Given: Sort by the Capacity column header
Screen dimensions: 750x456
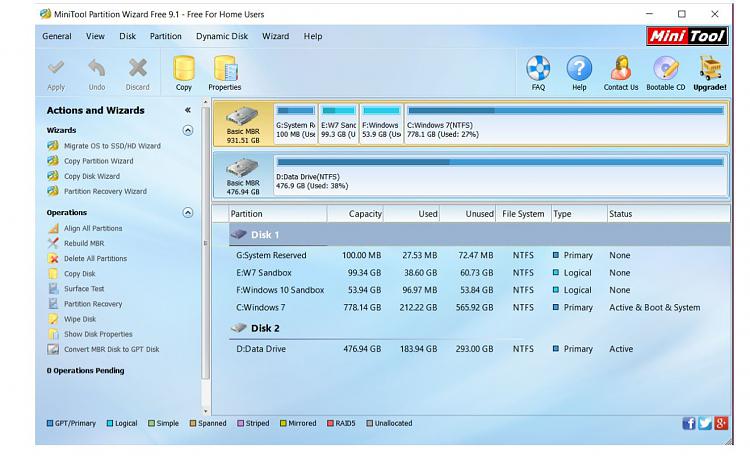Looking at the screenshot, I should (x=355, y=214).
